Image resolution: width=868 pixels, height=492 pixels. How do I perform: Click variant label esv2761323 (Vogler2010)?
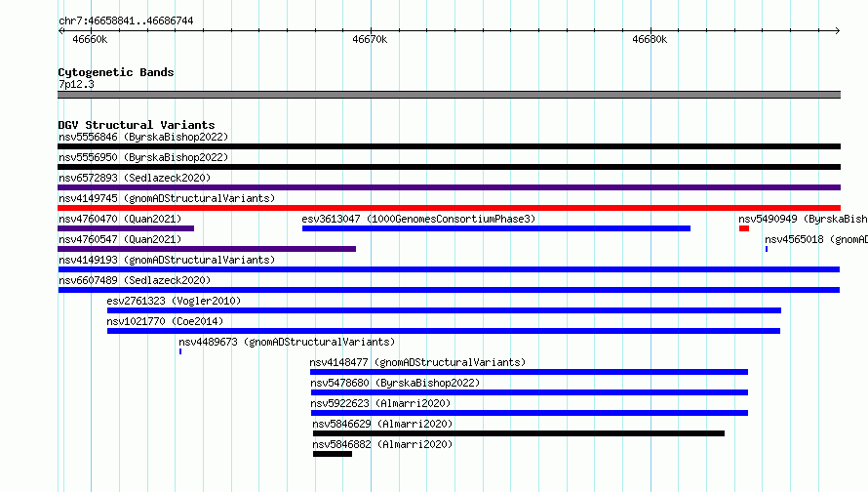pos(174,301)
